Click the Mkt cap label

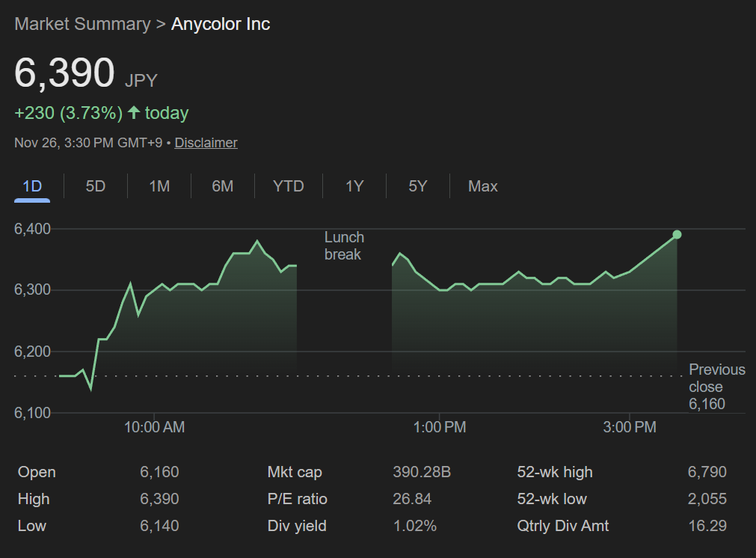tap(295, 472)
